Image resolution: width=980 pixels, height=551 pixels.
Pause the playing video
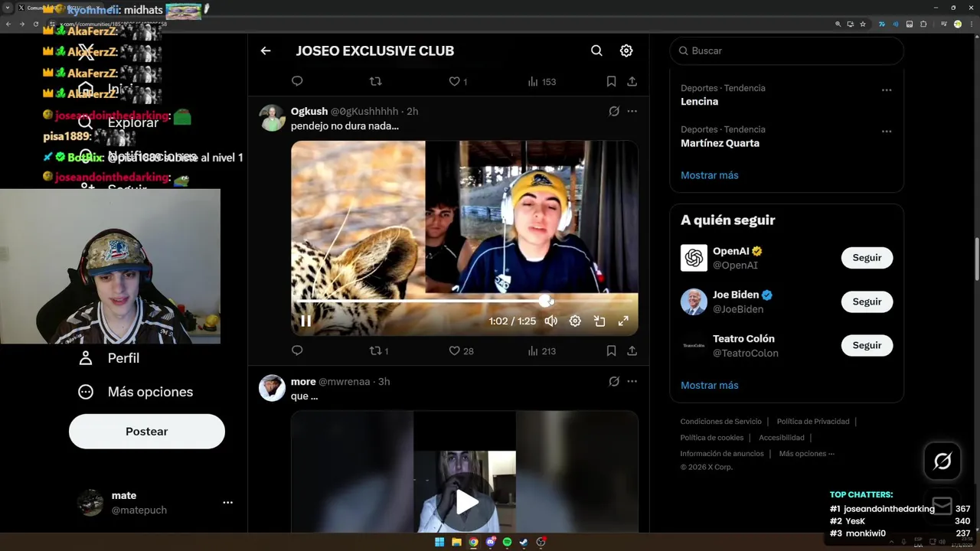305,321
